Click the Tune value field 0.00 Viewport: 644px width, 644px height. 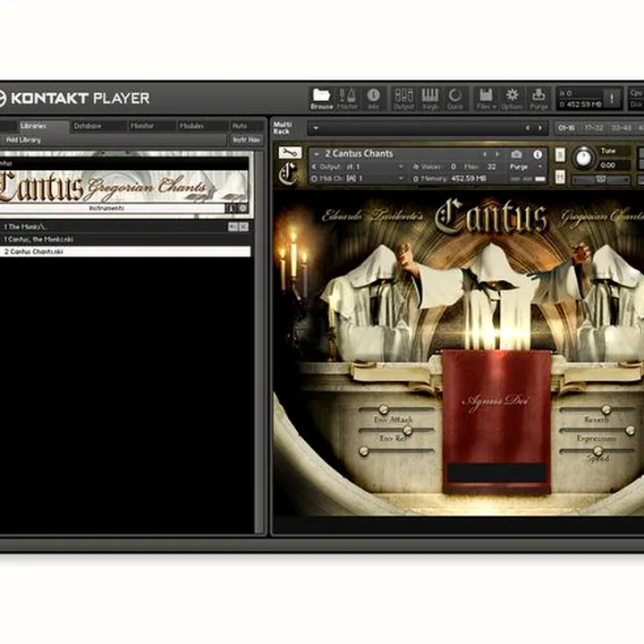click(x=614, y=165)
